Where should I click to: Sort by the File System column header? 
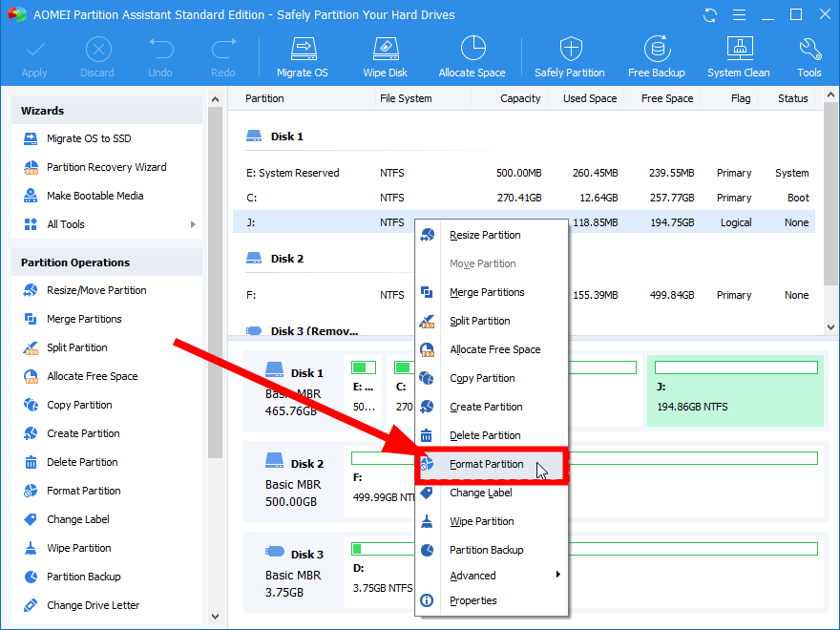(x=406, y=98)
